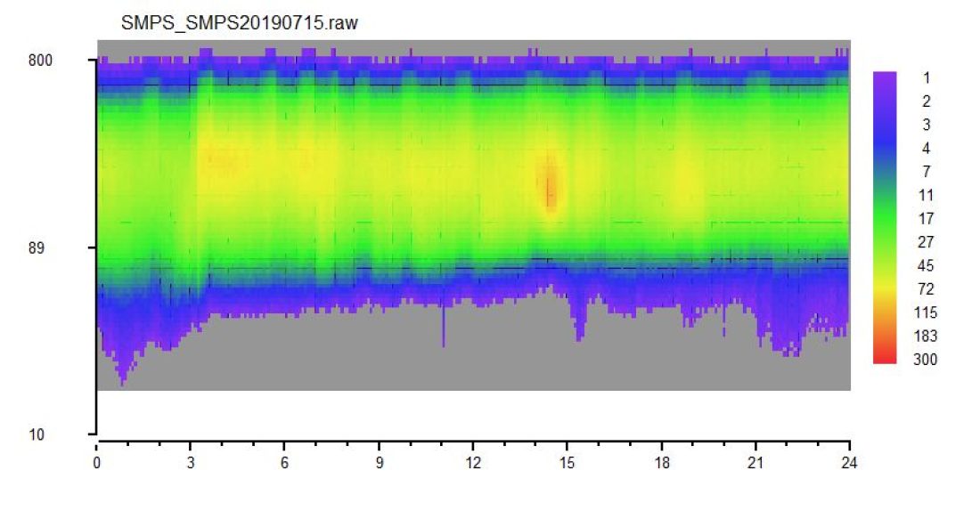Select the 3 tick label on the horizontal axis
Screen dimensions: 980x527
[191, 463]
